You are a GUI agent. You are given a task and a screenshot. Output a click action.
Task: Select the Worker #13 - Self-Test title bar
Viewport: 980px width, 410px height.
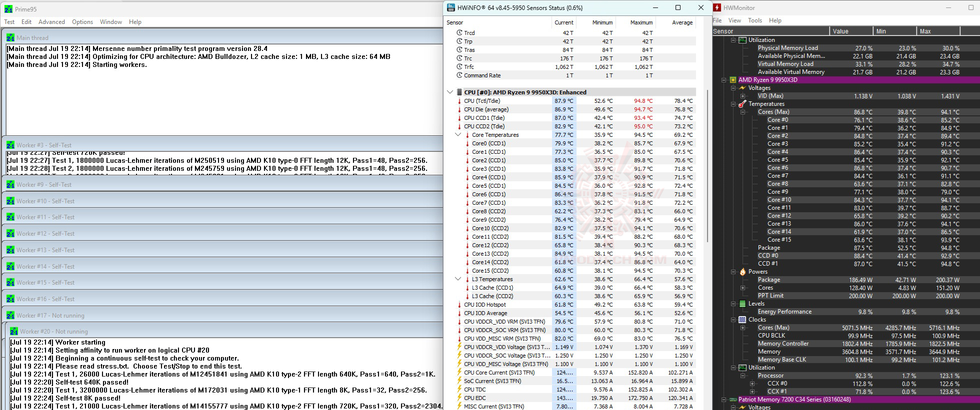223,250
